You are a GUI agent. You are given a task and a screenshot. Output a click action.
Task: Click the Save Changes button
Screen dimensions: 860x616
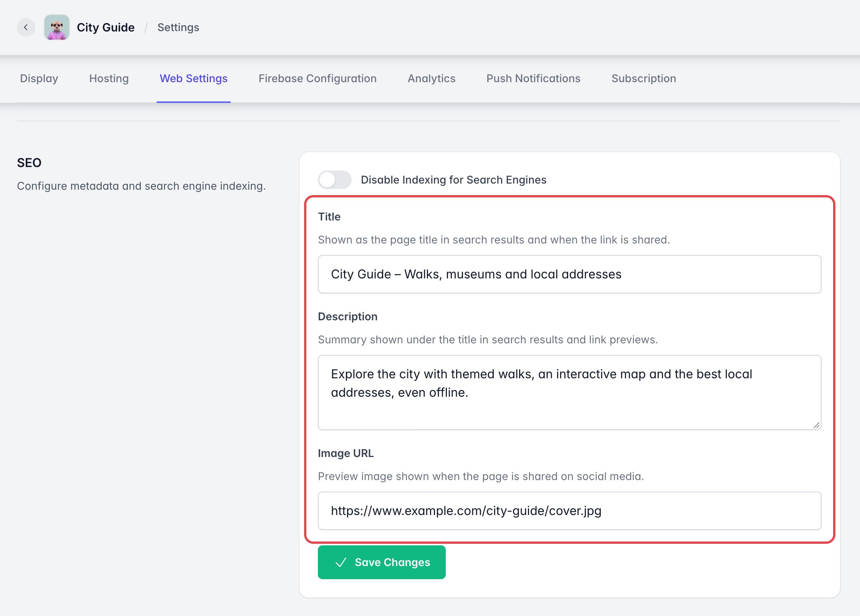coord(382,562)
